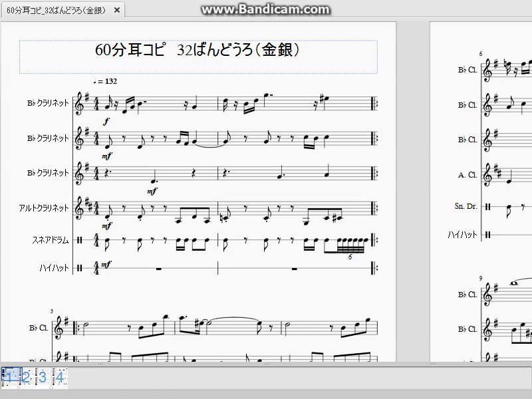532x399 pixels.
Task: Click the B♭ Cl. label at measure 3 system
Action: click(x=39, y=328)
